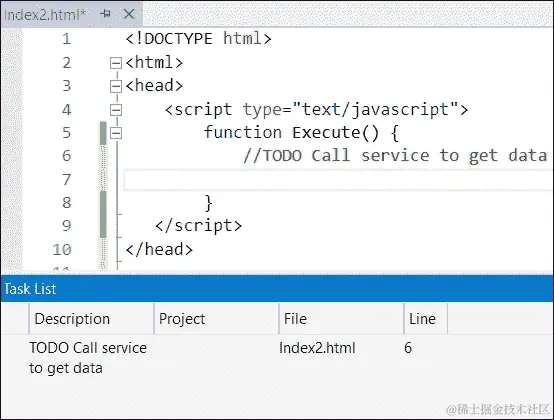
Task: Click the </head> closing tag
Action: (159, 249)
